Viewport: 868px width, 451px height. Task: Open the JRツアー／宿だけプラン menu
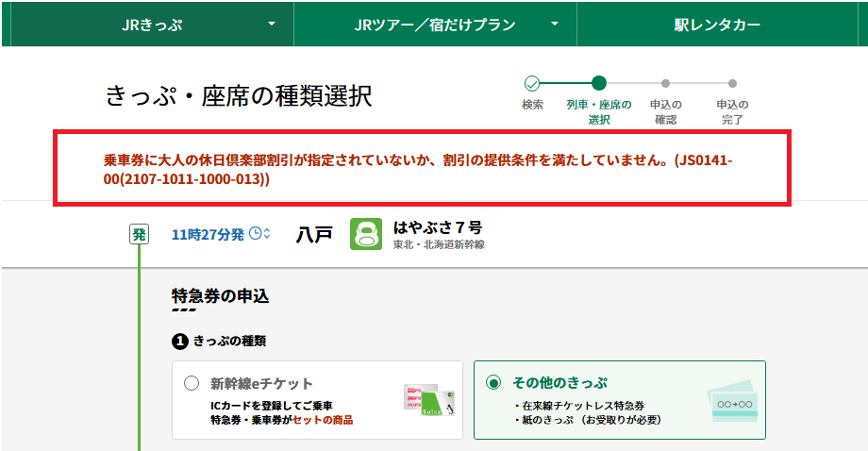coord(435,25)
